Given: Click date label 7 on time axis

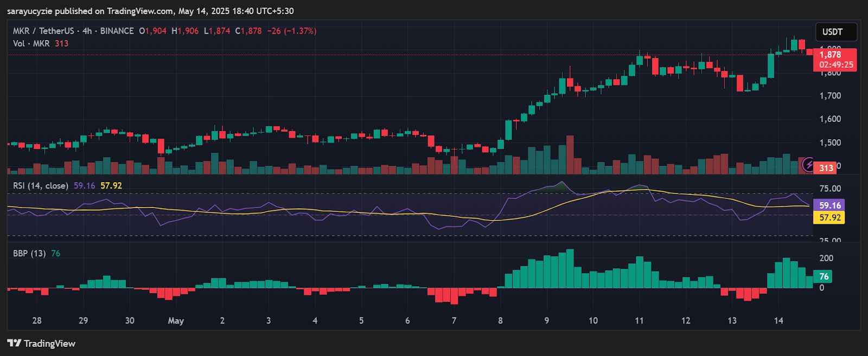Looking at the screenshot, I should click(454, 320).
